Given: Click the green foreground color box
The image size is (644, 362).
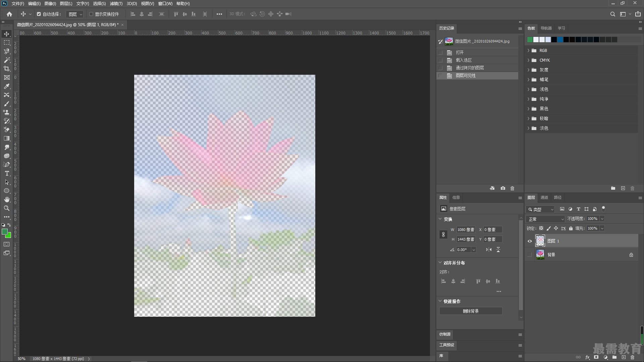Looking at the screenshot, I should click(5, 232).
